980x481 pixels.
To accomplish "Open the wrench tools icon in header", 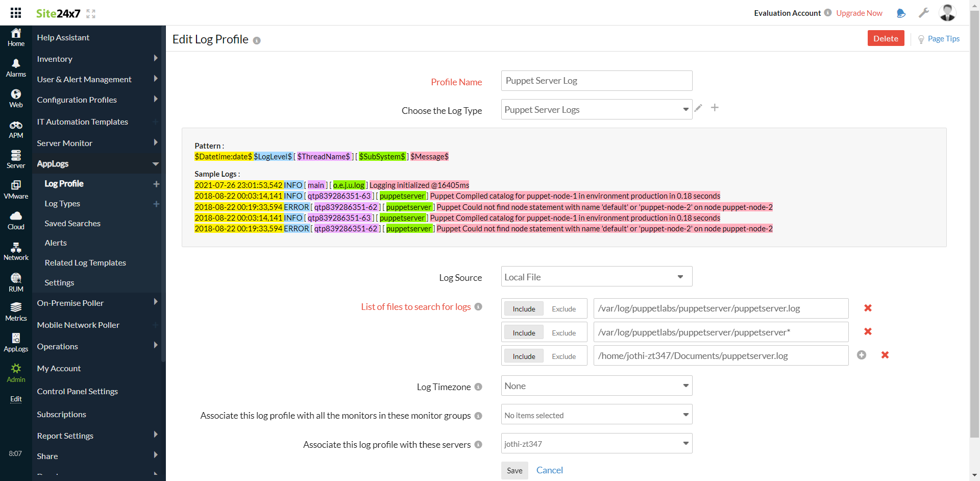I will [x=924, y=13].
